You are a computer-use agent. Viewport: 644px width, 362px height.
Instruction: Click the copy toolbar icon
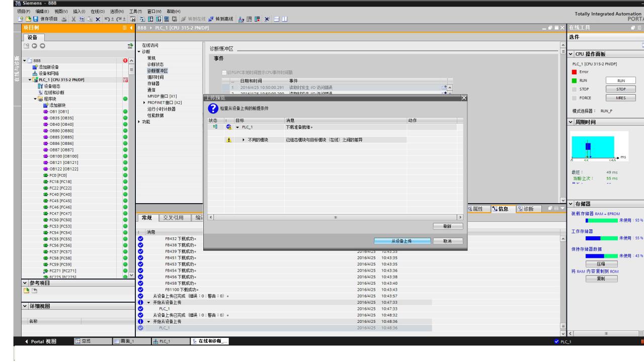[82, 19]
